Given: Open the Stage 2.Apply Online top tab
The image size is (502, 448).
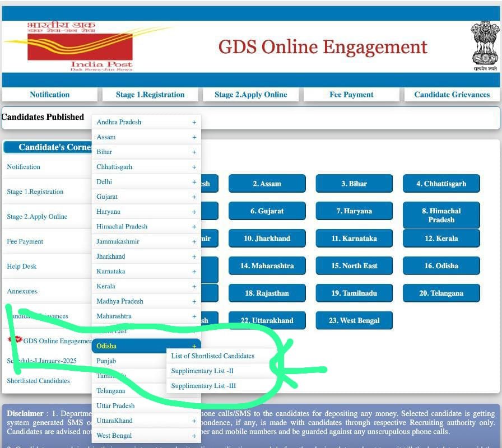Looking at the screenshot, I should 250,95.
